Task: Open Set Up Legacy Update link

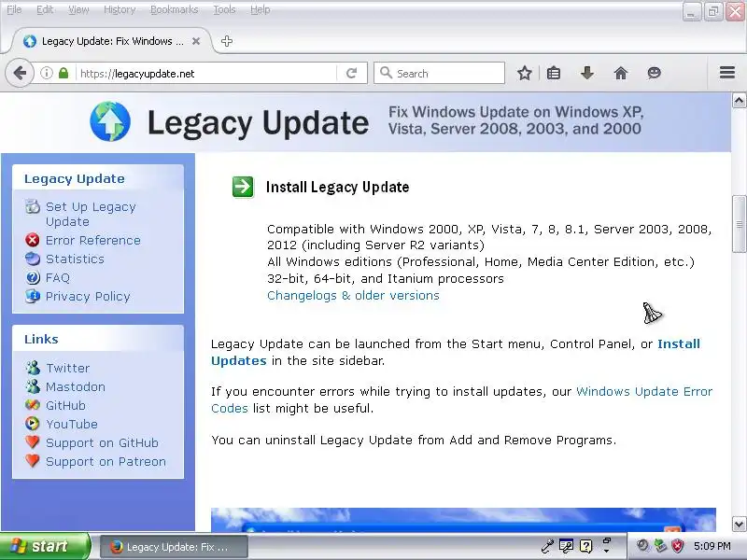Action: coord(91,215)
